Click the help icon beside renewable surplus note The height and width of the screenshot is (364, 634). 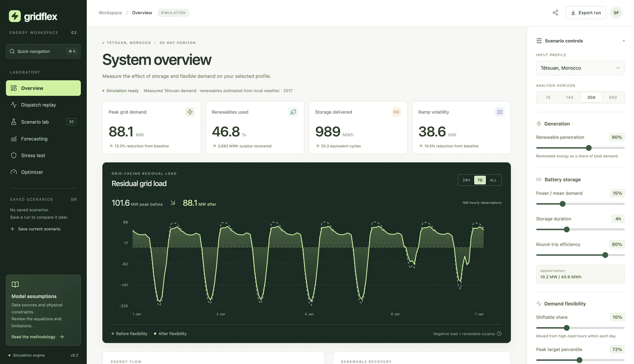click(499, 334)
